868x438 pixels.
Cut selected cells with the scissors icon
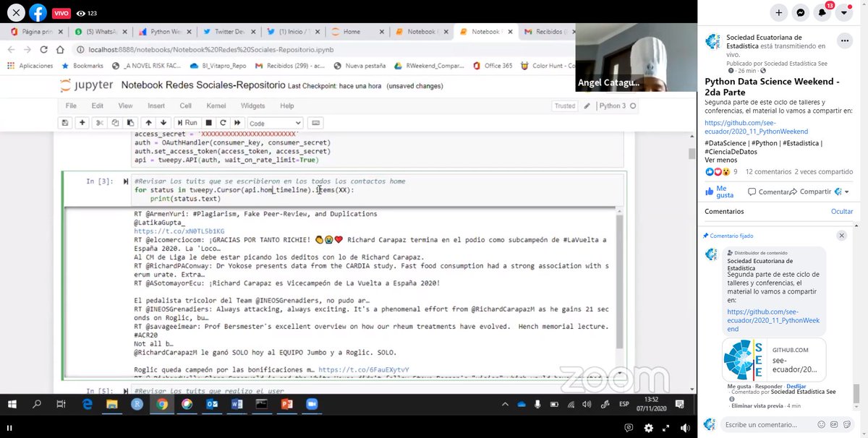[100, 123]
